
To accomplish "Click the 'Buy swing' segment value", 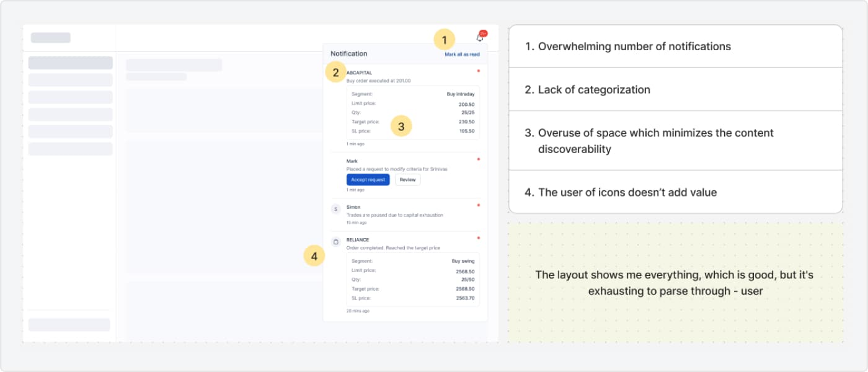I will coord(463,262).
